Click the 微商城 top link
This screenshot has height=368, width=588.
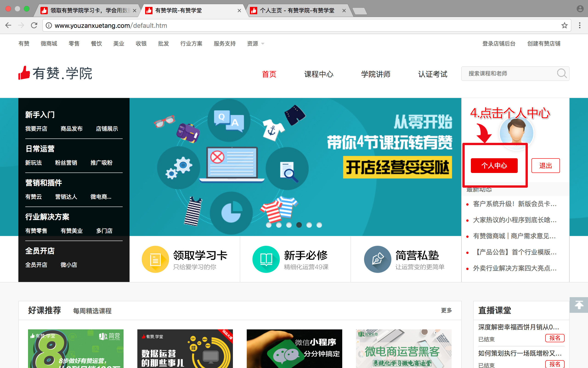49,43
